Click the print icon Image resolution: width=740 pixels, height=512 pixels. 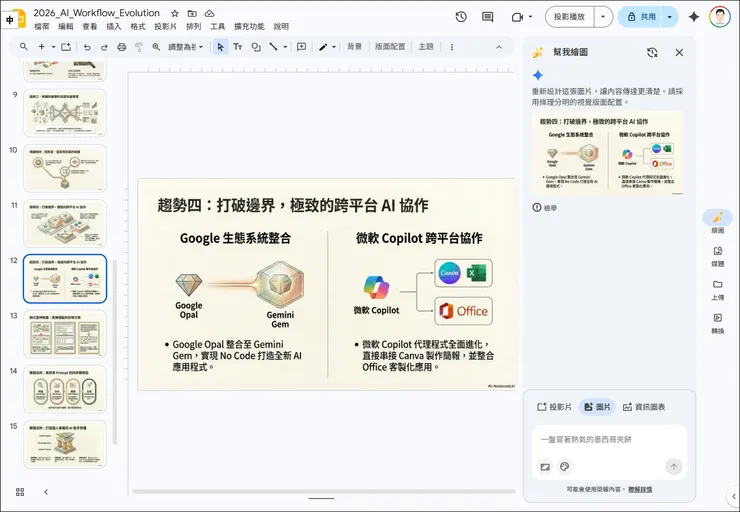[122, 47]
